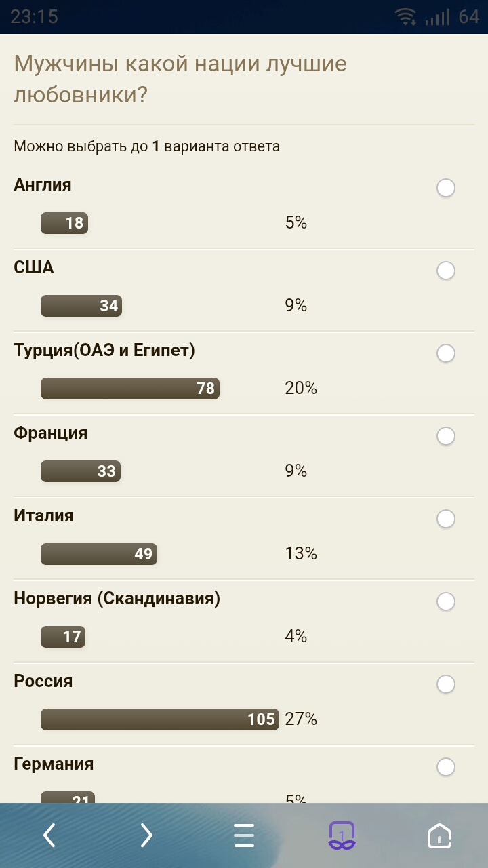The width and height of the screenshot is (488, 868).
Task: Tap the Wi-Fi status icon
Action: pyautogui.click(x=406, y=17)
